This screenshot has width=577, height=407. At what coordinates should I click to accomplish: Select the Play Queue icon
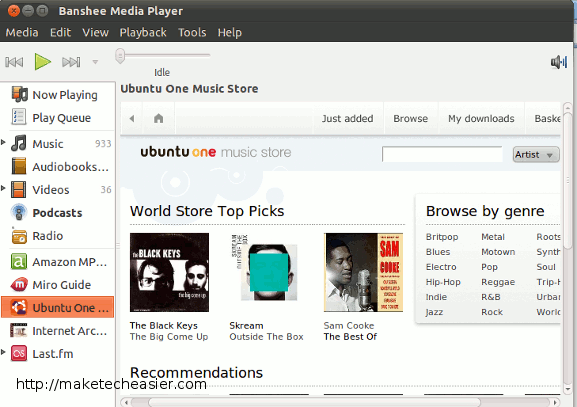point(19,117)
